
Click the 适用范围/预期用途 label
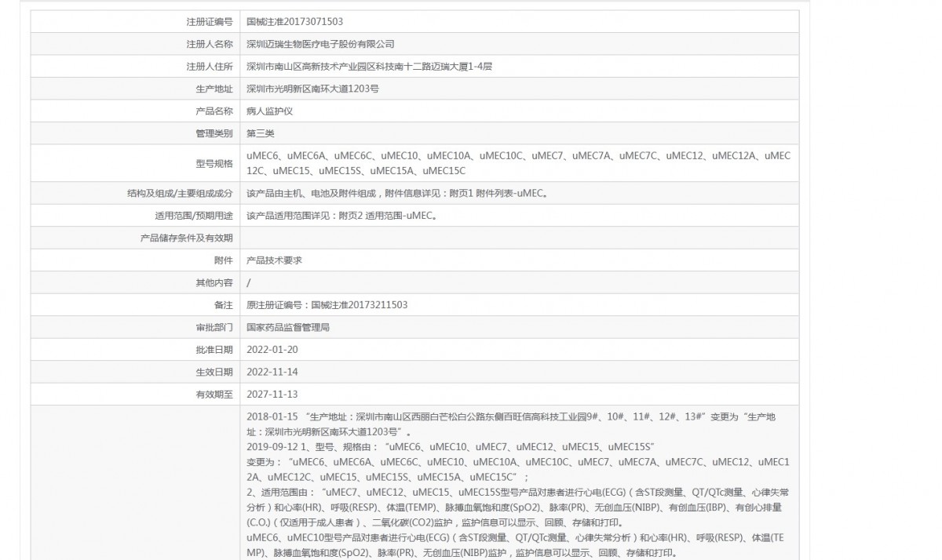coord(194,215)
